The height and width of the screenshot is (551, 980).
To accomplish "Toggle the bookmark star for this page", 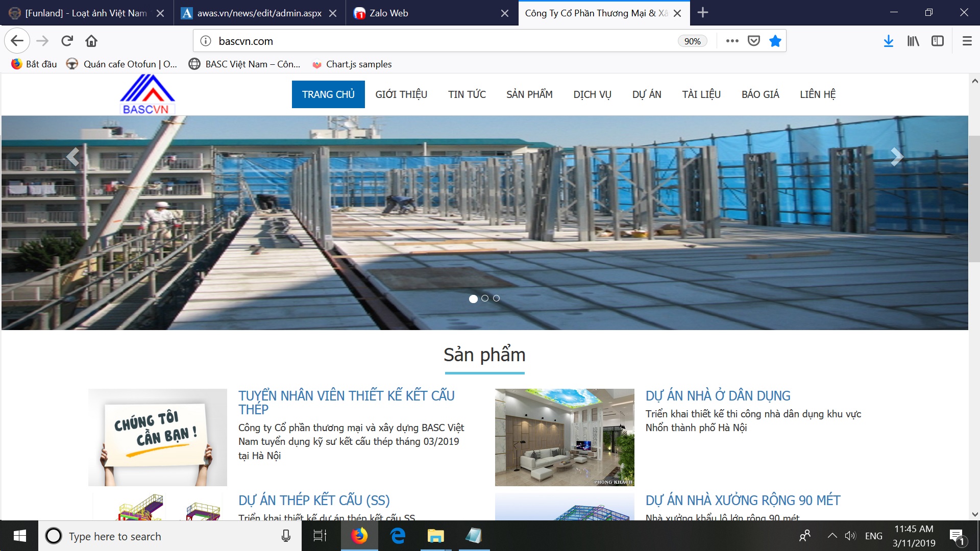I will click(x=775, y=41).
